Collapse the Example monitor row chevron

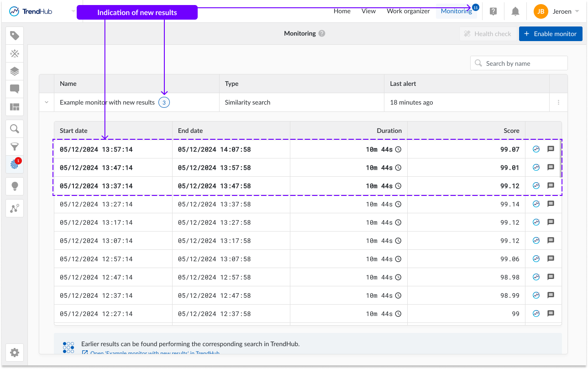click(x=47, y=102)
